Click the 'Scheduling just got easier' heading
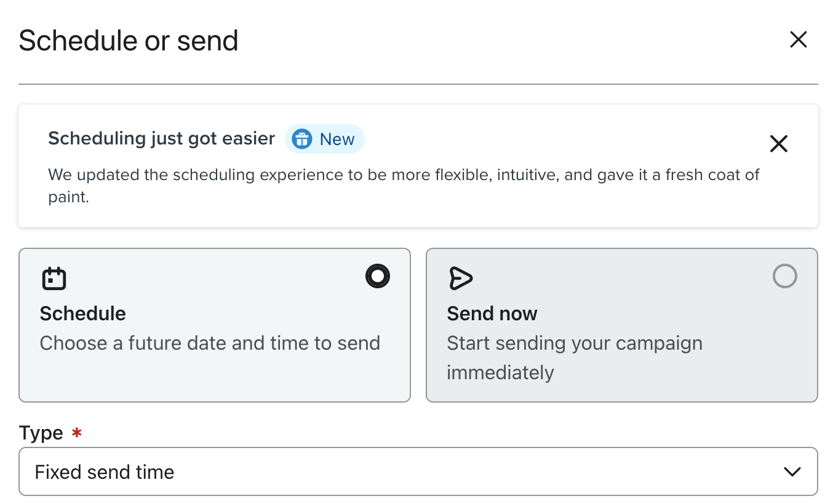 point(161,139)
